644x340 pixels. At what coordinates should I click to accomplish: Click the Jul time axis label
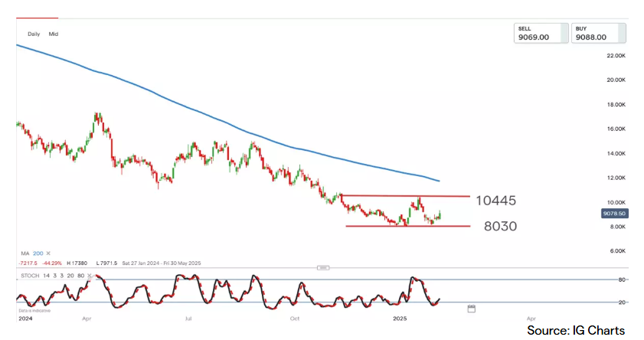pos(188,319)
